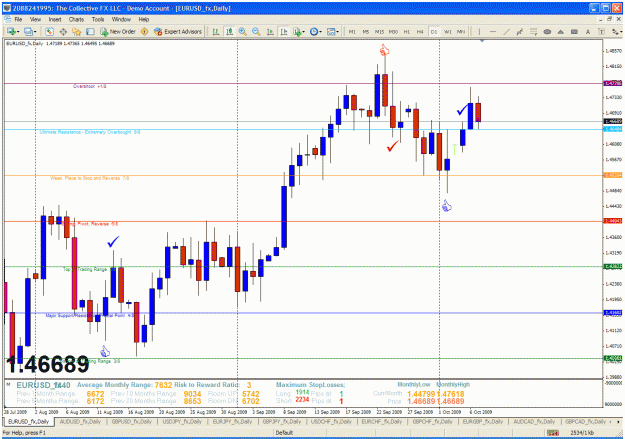Open the Help menu

coord(144,19)
